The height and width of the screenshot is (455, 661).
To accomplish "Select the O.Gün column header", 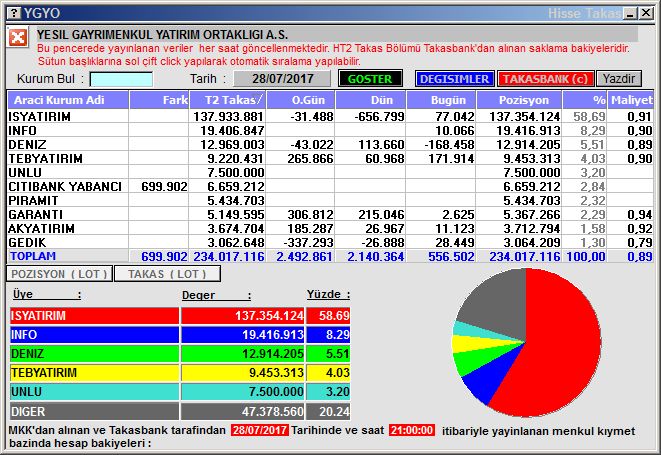I will [x=301, y=100].
